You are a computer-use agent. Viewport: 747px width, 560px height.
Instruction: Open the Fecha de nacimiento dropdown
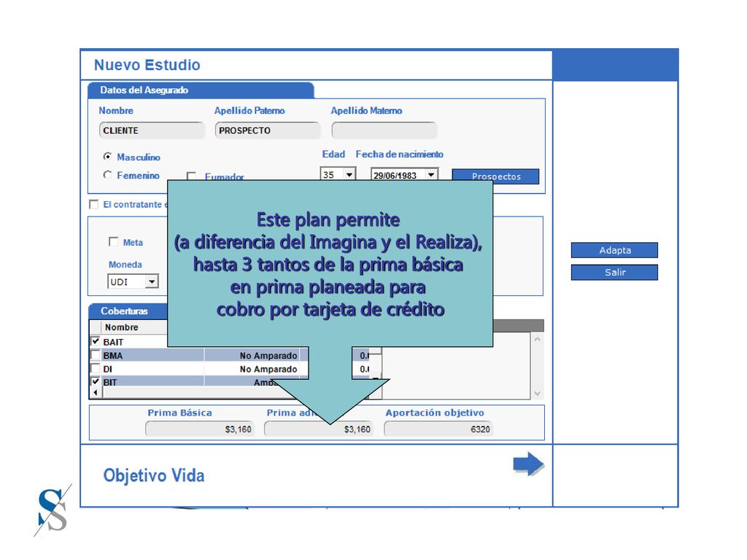pos(431,175)
